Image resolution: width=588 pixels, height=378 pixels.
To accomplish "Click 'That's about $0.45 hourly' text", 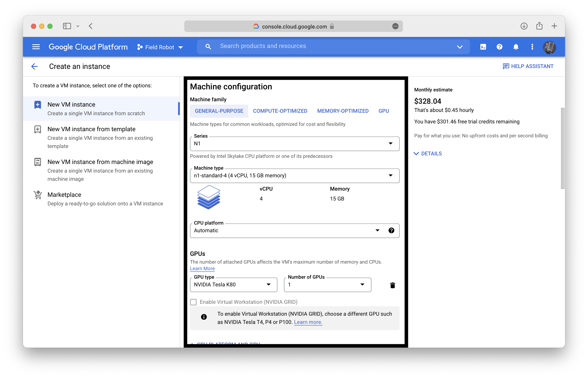I will pos(444,110).
